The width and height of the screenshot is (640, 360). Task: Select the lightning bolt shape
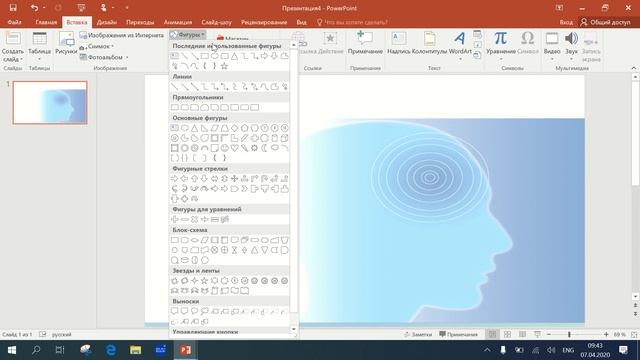pos(244,148)
